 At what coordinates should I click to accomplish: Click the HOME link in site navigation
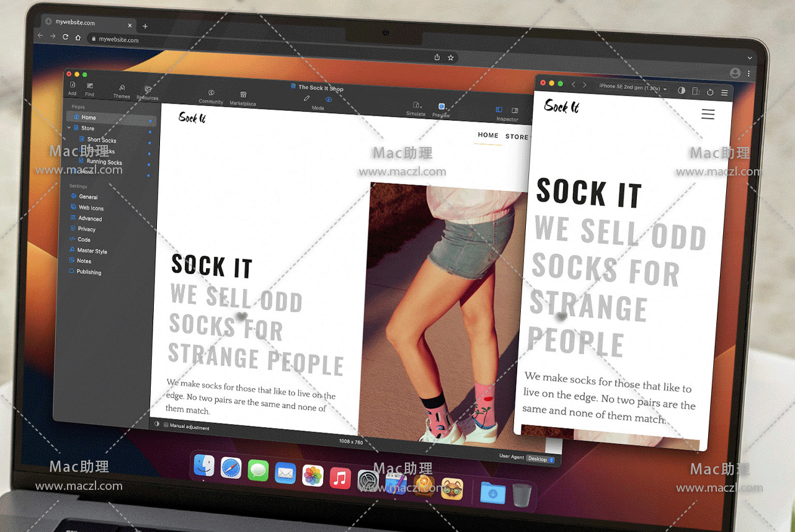[488, 135]
